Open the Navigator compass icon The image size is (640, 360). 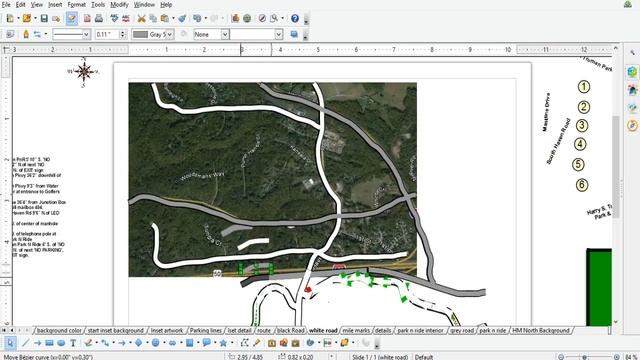tap(262, 18)
